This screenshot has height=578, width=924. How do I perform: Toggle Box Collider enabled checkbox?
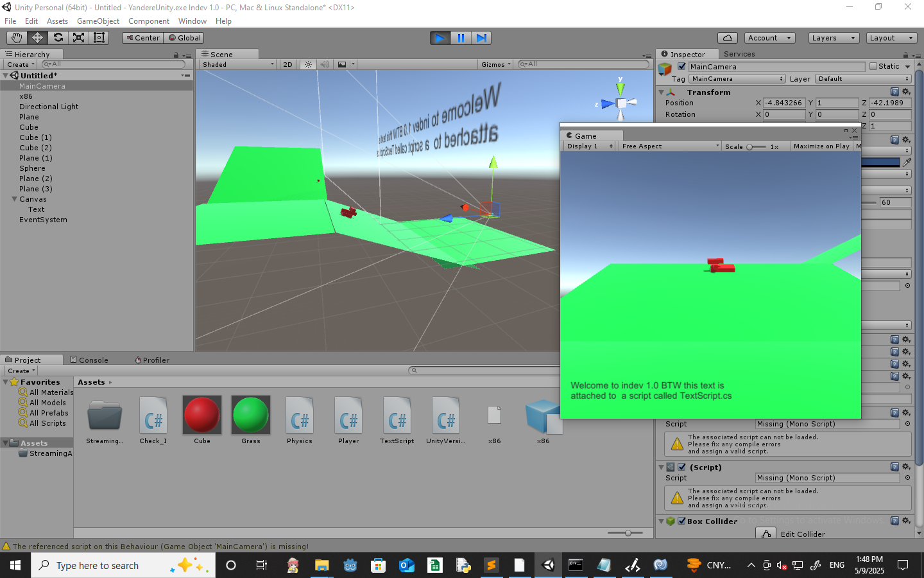pyautogui.click(x=682, y=521)
